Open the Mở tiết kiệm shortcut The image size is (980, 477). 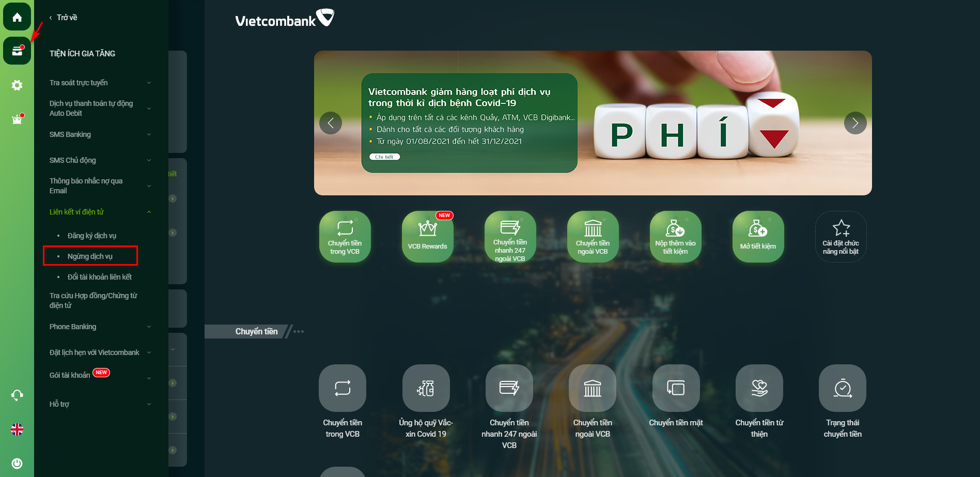(758, 237)
